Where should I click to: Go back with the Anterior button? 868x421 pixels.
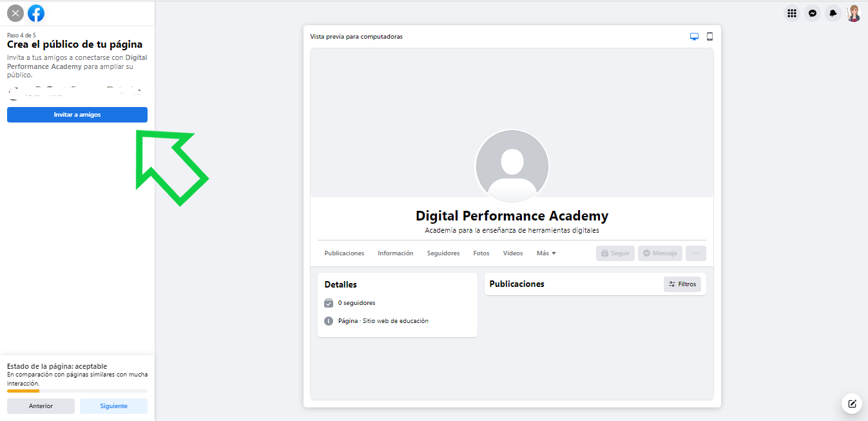tap(41, 406)
